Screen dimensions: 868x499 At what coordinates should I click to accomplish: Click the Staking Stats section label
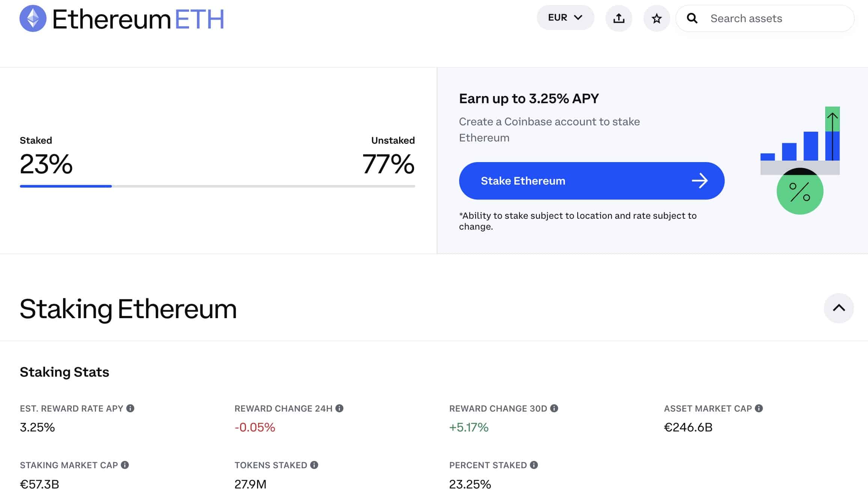(65, 371)
